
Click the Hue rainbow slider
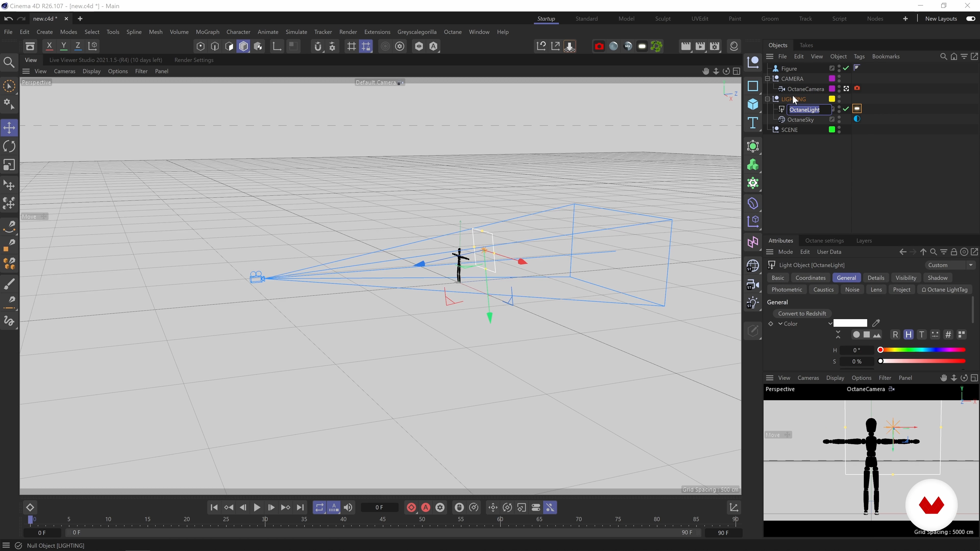923,350
